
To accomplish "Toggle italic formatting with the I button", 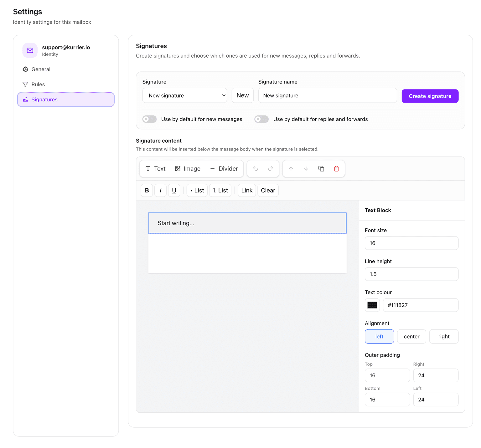I will (x=161, y=191).
